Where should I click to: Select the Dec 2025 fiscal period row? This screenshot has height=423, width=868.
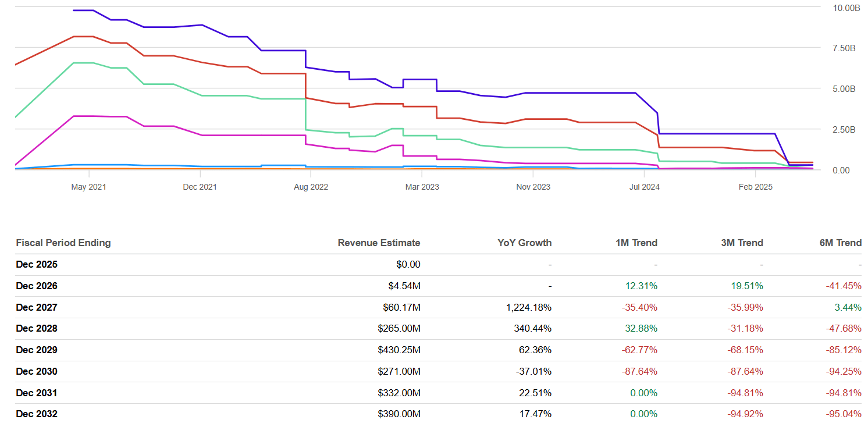tap(36, 264)
